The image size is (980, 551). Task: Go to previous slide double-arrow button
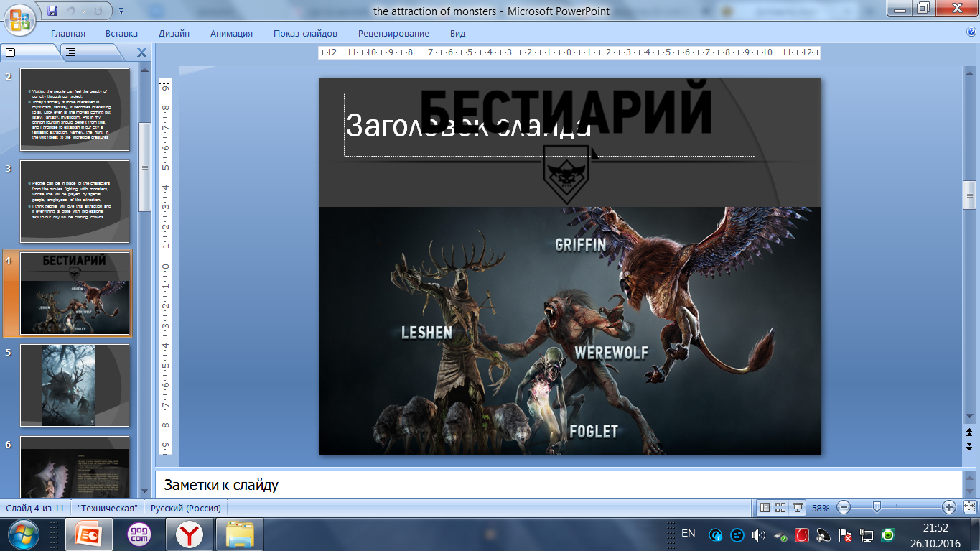coord(969,432)
